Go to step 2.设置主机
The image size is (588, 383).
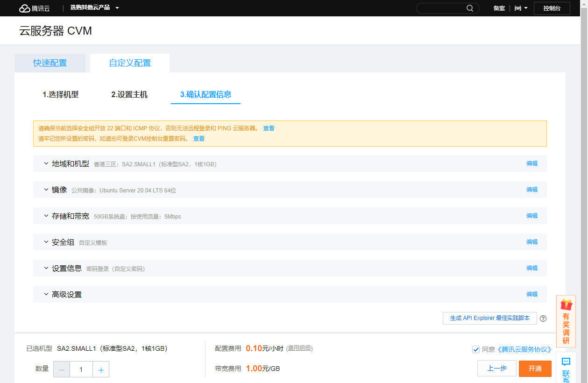[x=129, y=94]
